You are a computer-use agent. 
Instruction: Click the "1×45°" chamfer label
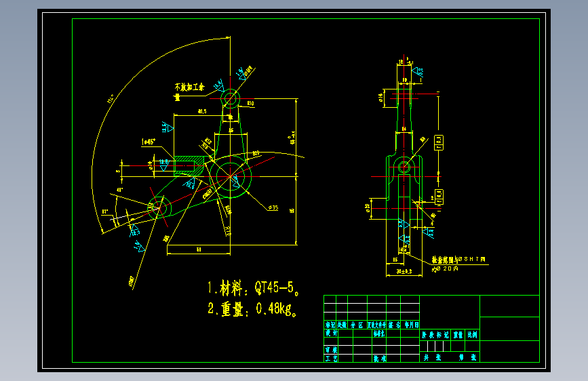(x=149, y=142)
